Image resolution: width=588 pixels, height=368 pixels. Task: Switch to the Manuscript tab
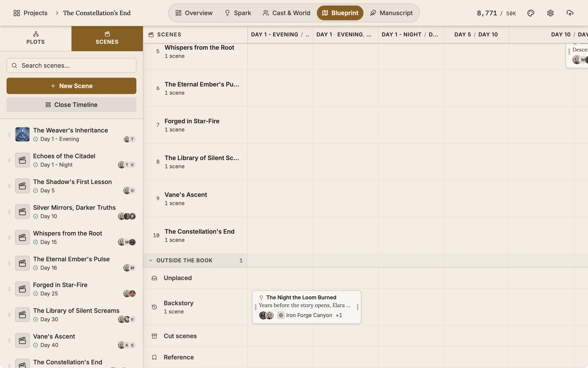point(391,13)
